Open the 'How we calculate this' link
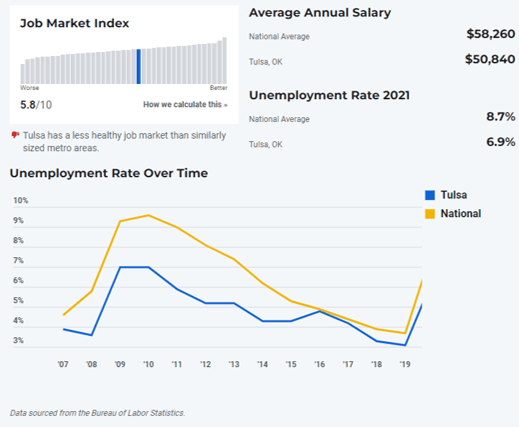Viewport: 519px width, 427px height. pyautogui.click(x=185, y=105)
